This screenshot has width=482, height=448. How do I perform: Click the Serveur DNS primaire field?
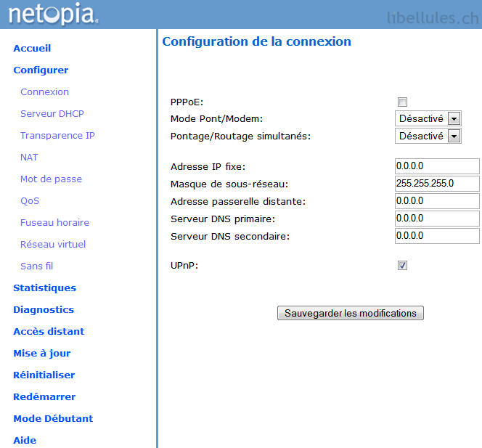click(x=437, y=219)
